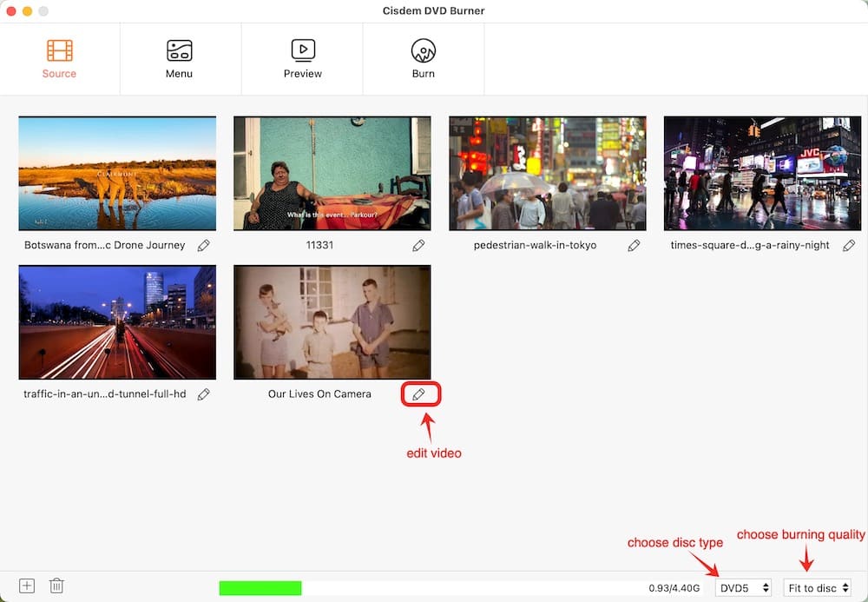Click the green disc capacity progress bar
Image resolution: width=868 pixels, height=602 pixels.
[x=260, y=587]
